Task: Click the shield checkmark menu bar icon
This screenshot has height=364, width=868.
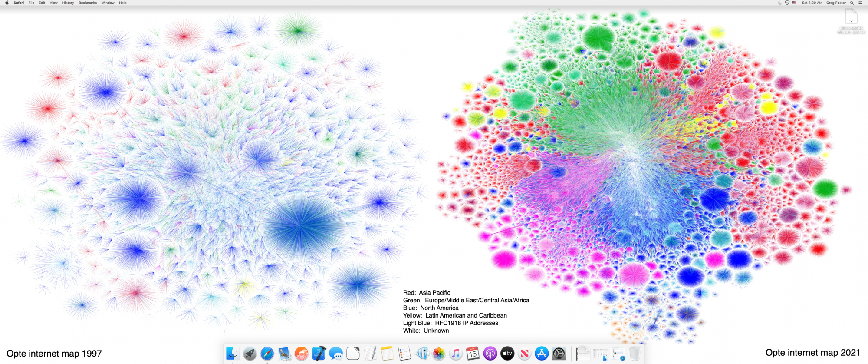Action: [x=787, y=3]
